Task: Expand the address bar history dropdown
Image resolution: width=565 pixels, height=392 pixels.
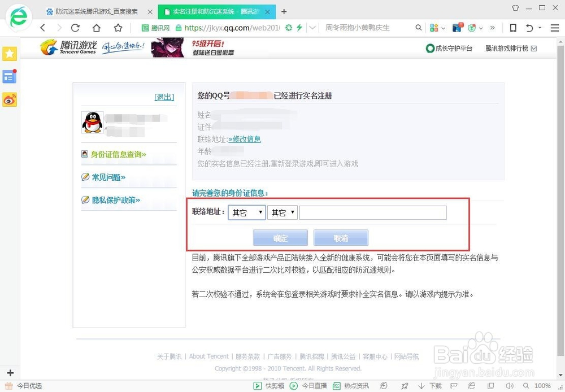Action: point(312,28)
